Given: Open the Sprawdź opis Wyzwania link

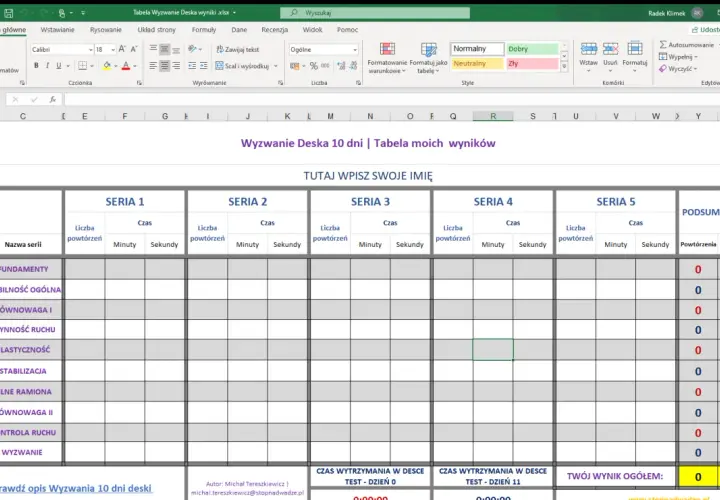Looking at the screenshot, I should [x=76, y=489].
